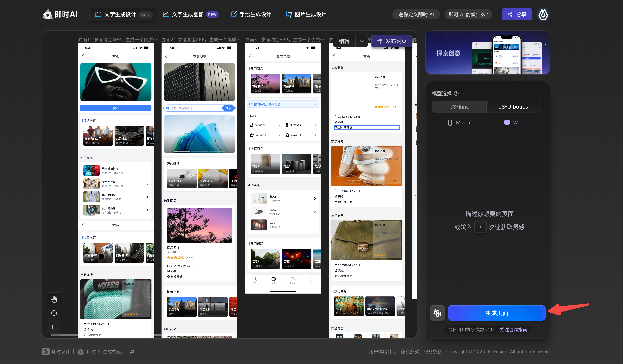
Task: Select the hand pan tool
Action: [x=54, y=299]
